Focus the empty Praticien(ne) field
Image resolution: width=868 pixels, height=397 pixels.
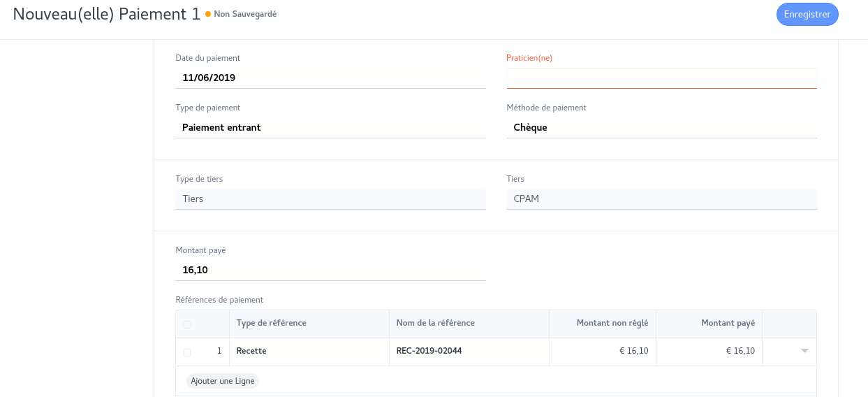(661, 78)
